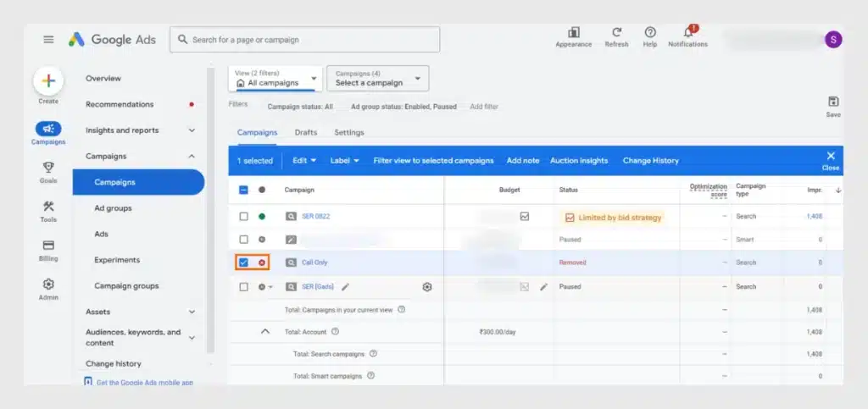The image size is (868, 409).
Task: Click the search for page or campaign box
Action: point(305,40)
